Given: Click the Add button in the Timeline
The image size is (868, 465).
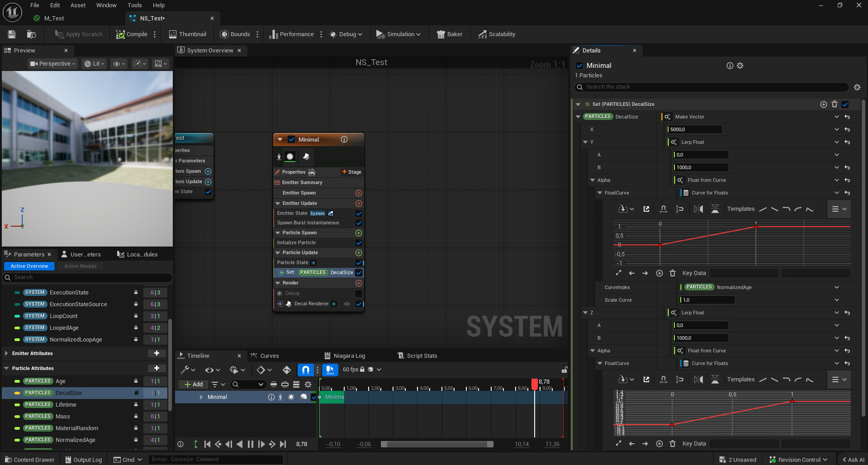Looking at the screenshot, I should coord(194,384).
